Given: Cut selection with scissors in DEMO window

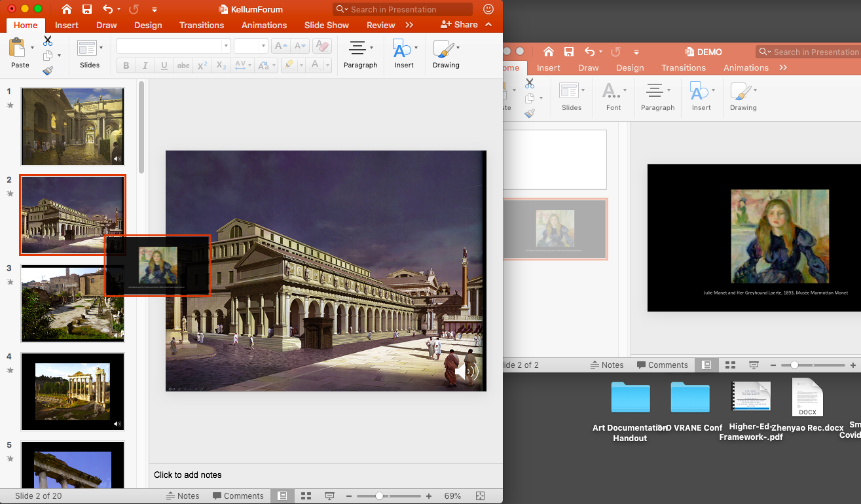Looking at the screenshot, I should pyautogui.click(x=530, y=83).
